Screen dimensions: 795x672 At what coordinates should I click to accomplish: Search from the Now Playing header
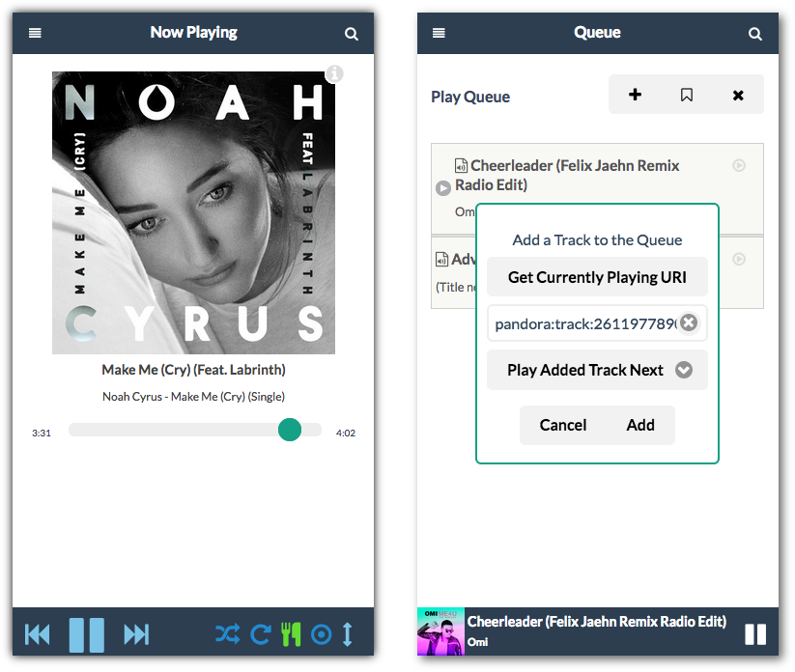(352, 34)
